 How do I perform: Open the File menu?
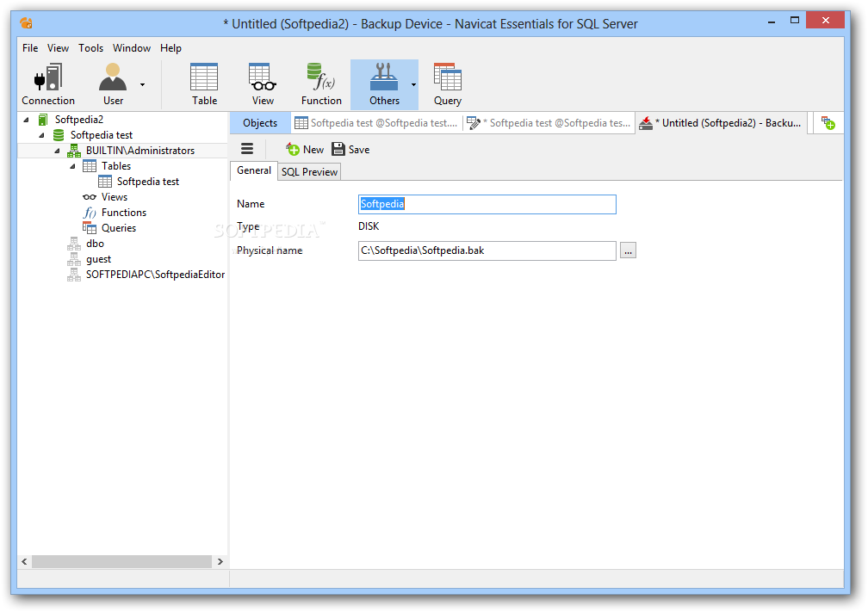[30, 48]
